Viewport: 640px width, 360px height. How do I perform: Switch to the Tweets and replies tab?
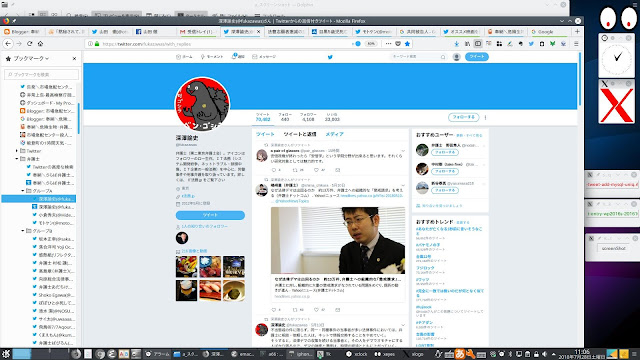(x=300, y=134)
